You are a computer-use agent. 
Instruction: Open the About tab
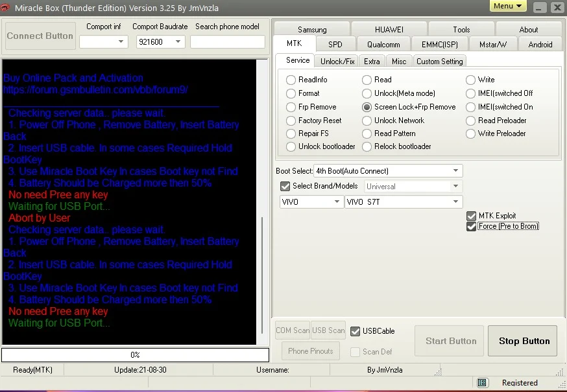[528, 29]
